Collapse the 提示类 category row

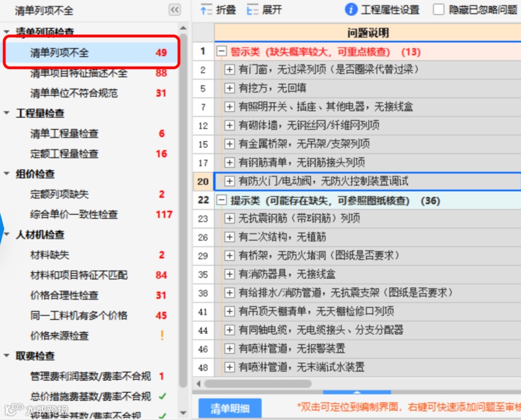click(x=222, y=200)
